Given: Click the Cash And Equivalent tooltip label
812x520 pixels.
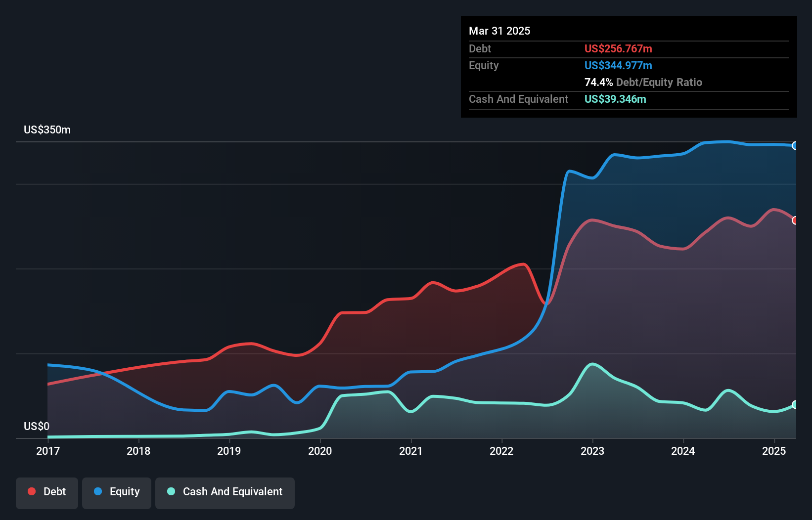Looking at the screenshot, I should (x=518, y=99).
